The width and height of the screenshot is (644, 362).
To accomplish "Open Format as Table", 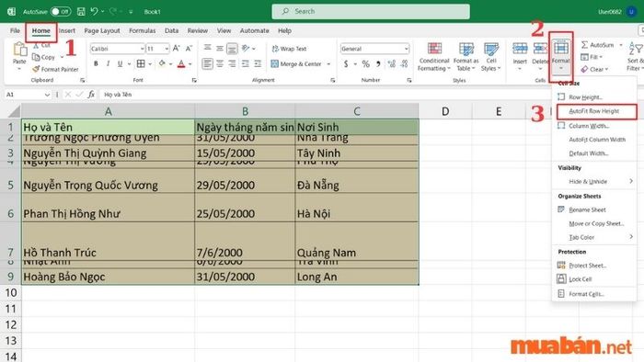I will (466, 57).
